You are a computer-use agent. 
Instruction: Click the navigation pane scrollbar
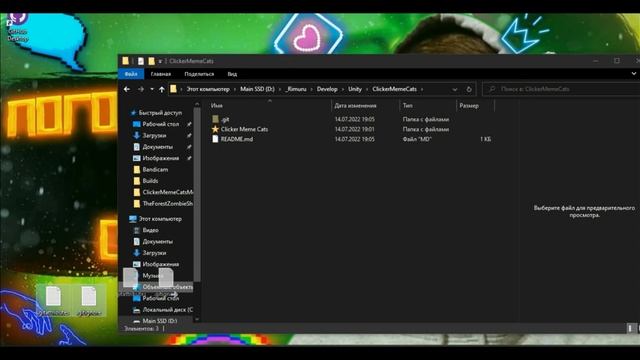click(197, 195)
